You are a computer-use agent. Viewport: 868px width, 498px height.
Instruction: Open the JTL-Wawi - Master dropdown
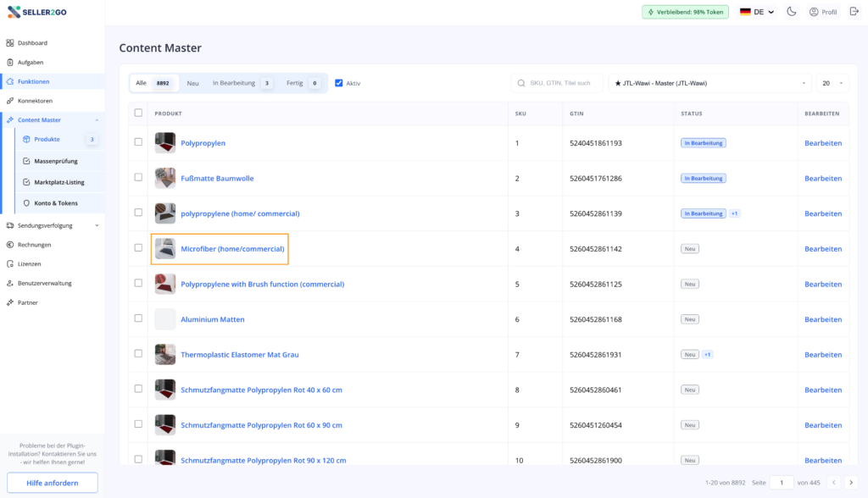(x=709, y=83)
